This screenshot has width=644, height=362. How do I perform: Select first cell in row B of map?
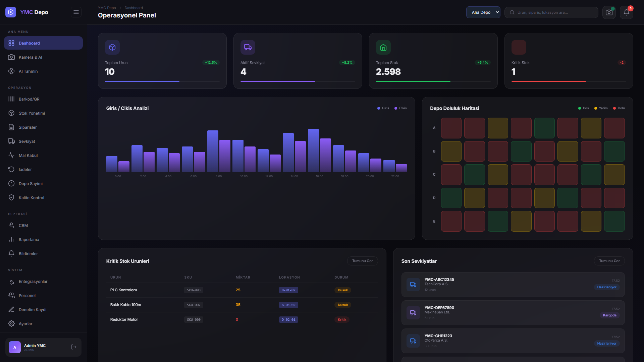click(451, 151)
